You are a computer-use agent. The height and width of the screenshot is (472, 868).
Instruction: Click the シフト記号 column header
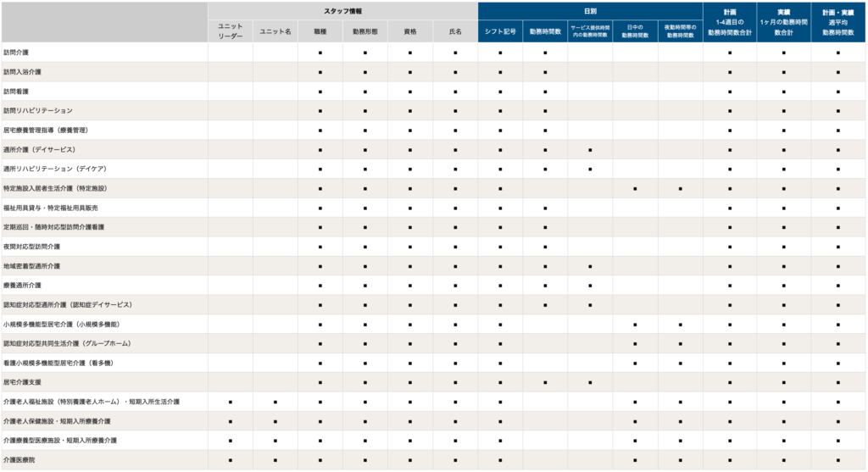(x=500, y=31)
